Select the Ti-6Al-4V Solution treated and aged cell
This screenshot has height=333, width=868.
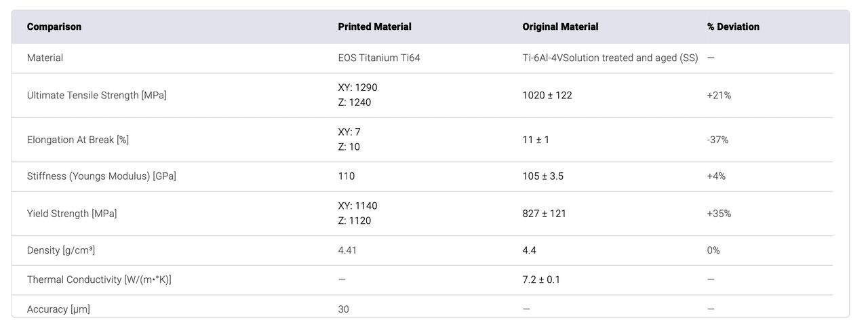coord(606,58)
